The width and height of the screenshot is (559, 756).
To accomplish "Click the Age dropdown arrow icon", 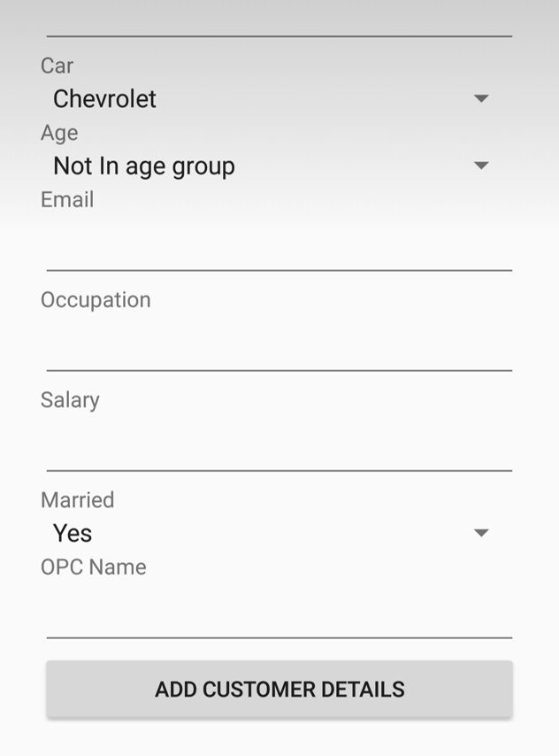I will [x=481, y=166].
